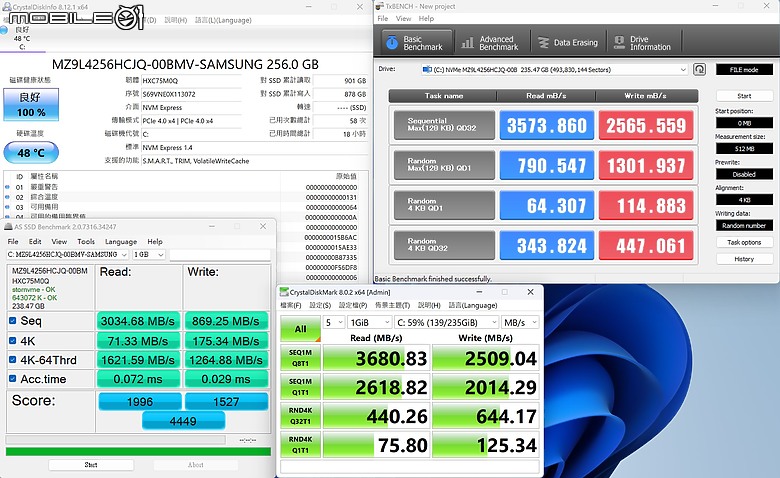This screenshot has width=780, height=478.
Task: Open History in TxBENCH
Action: (744, 259)
